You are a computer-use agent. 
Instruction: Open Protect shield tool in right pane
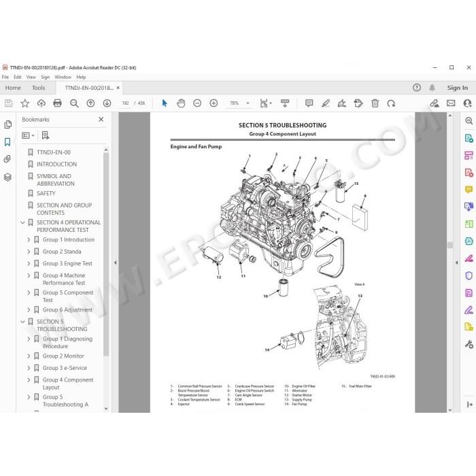tap(469, 275)
